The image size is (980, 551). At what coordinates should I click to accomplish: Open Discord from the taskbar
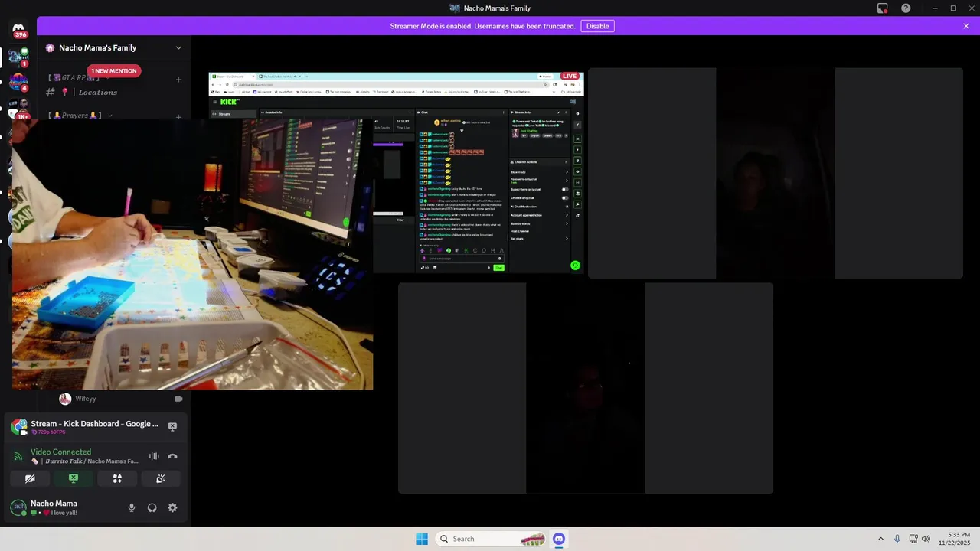(x=559, y=539)
